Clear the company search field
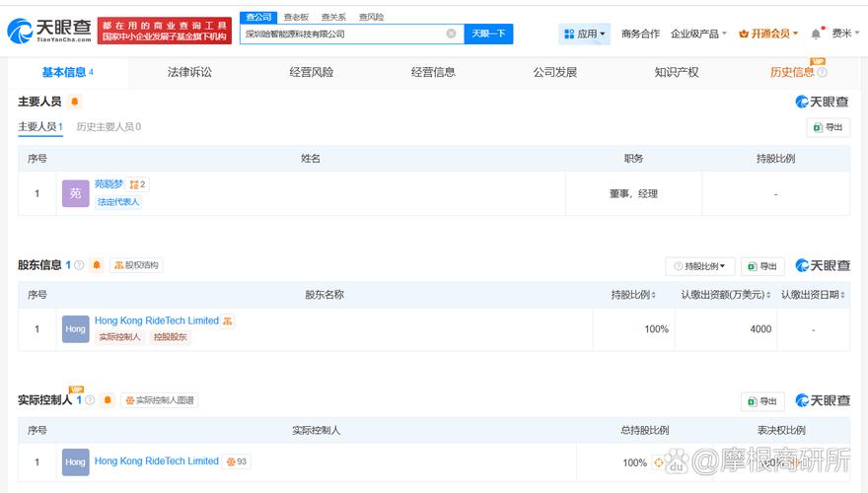The width and height of the screenshot is (868, 493). [x=451, y=34]
